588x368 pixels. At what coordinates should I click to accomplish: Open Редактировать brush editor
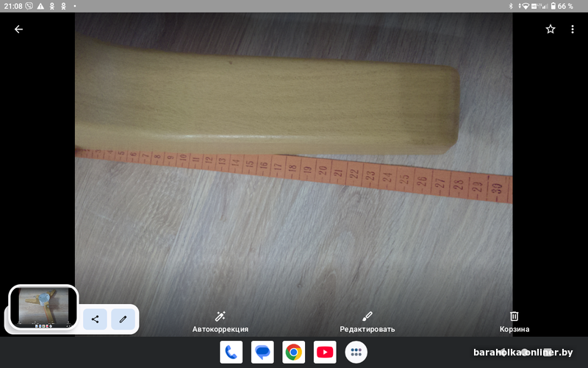pos(367,322)
